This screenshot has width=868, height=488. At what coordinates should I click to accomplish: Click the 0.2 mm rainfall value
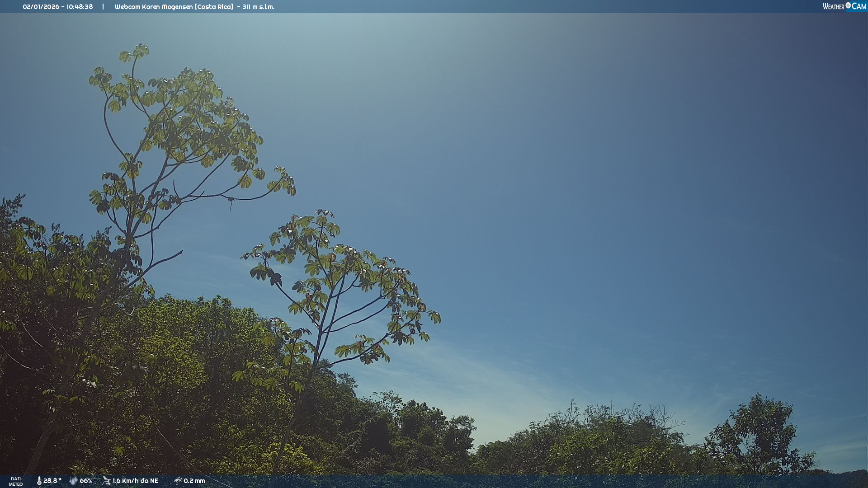pos(194,481)
